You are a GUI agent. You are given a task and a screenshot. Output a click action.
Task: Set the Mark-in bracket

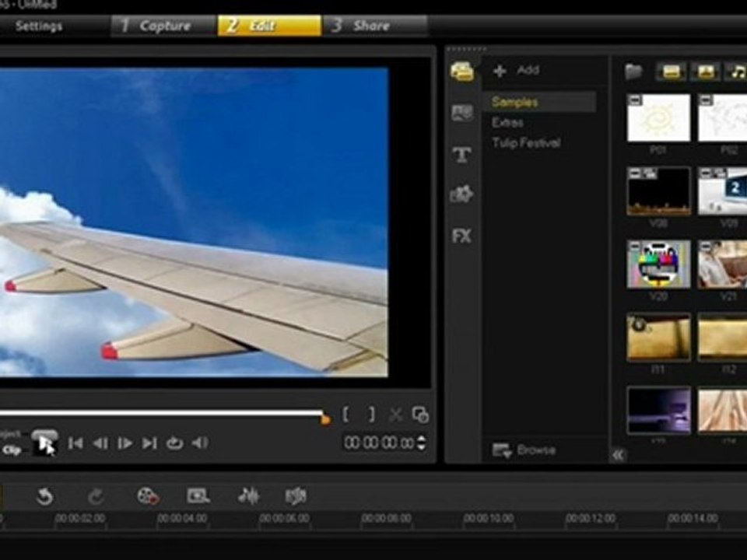(345, 415)
